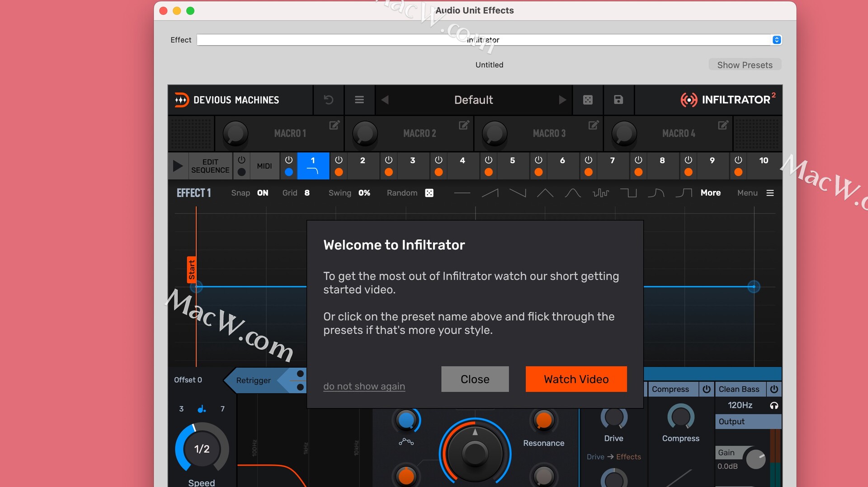The height and width of the screenshot is (487, 868).
Task: Select the rounded peak curve shape
Action: 573,193
